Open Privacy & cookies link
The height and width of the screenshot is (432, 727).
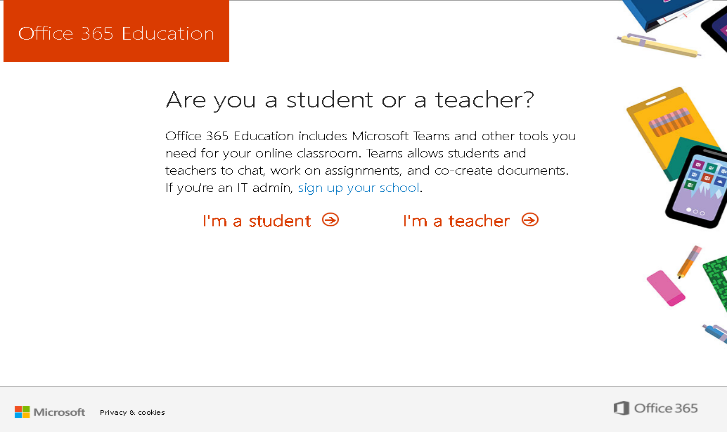click(x=132, y=412)
